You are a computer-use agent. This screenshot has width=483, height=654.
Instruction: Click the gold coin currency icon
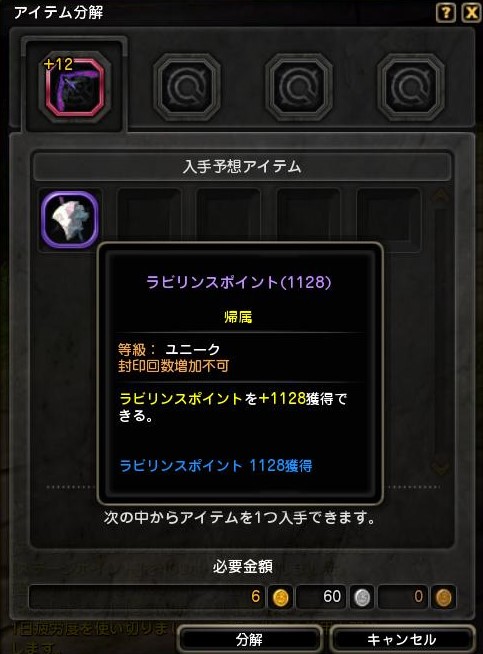coord(280,598)
